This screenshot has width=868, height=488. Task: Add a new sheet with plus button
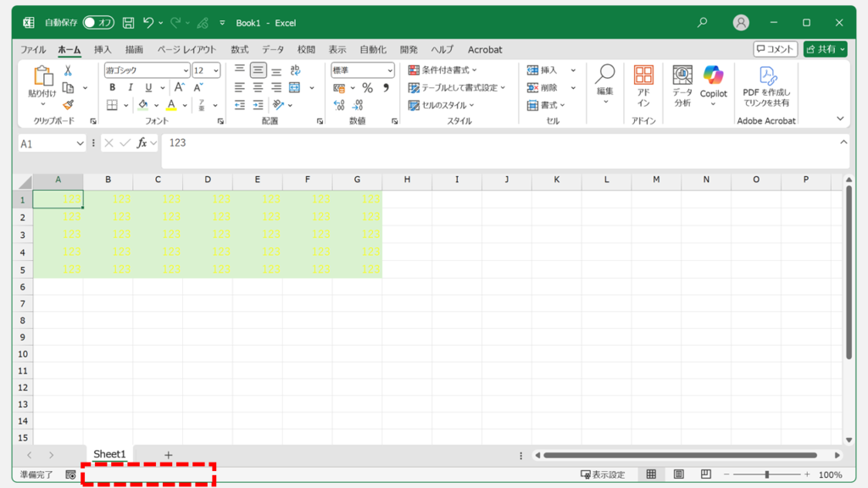tap(168, 456)
